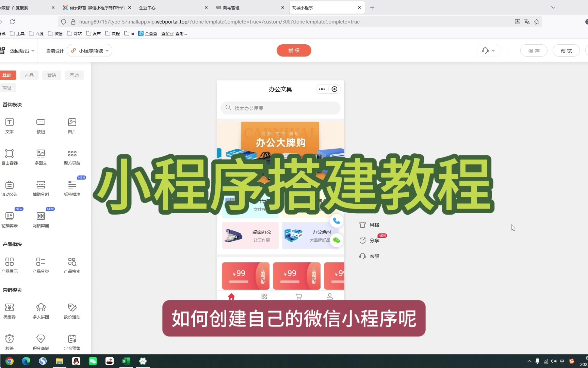Add a 图片 image module

tap(72, 126)
